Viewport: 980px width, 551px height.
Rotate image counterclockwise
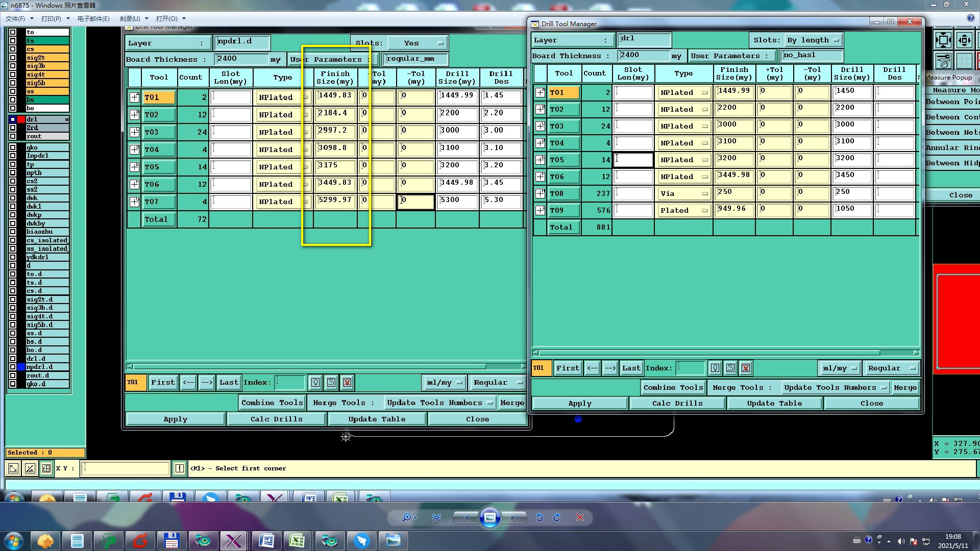point(540,517)
